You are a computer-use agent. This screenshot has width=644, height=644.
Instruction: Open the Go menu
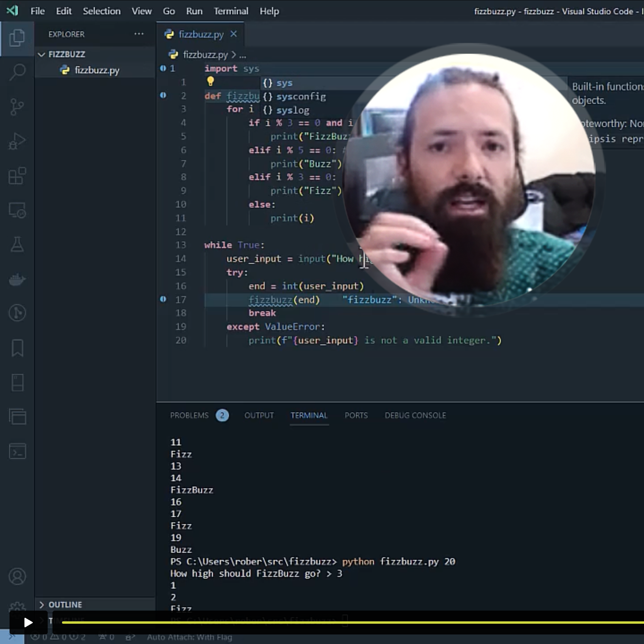tap(169, 11)
